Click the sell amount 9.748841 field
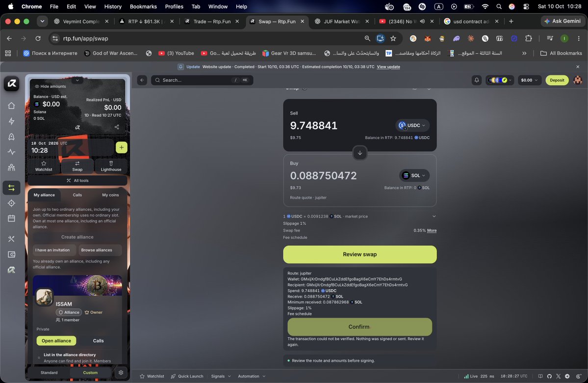Screen dimensions: 588x383 click(314, 125)
